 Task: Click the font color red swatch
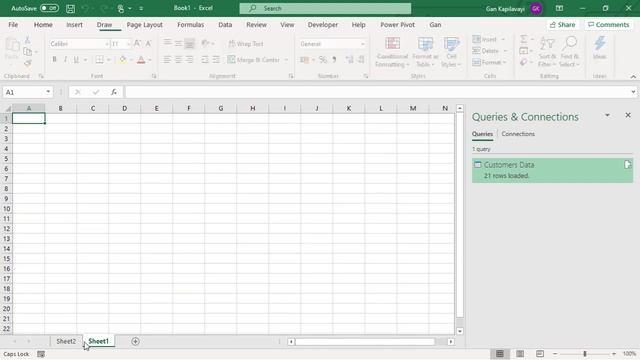(x=141, y=60)
